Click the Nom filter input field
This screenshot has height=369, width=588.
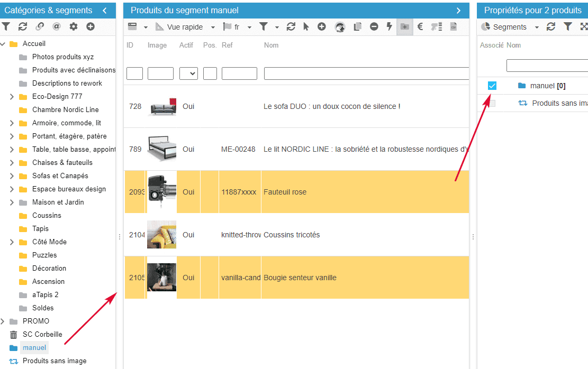coord(366,73)
